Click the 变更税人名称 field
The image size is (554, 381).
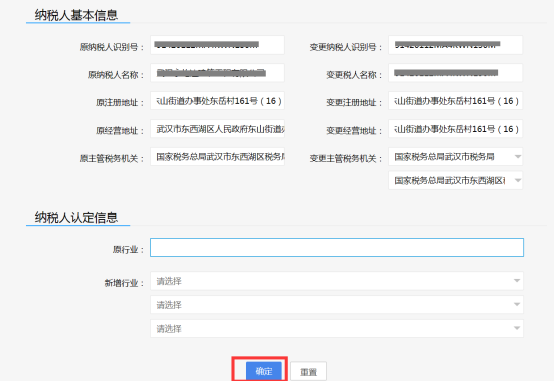455,73
